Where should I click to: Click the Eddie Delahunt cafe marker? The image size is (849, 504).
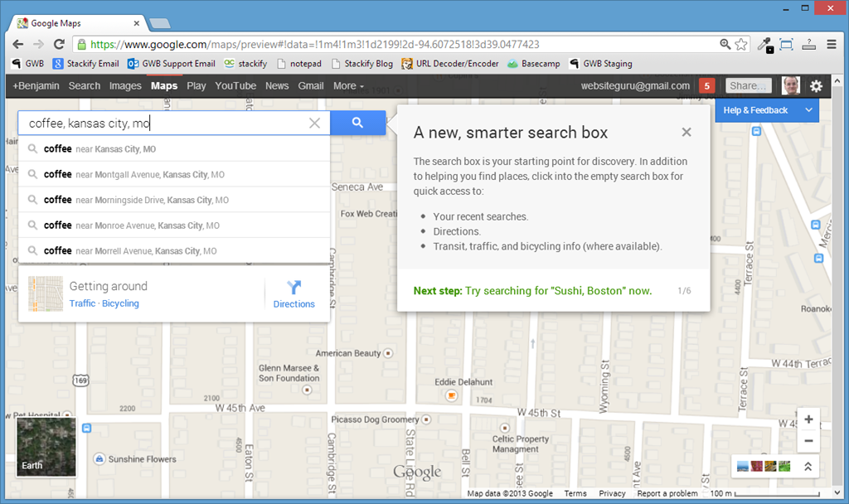click(451, 395)
